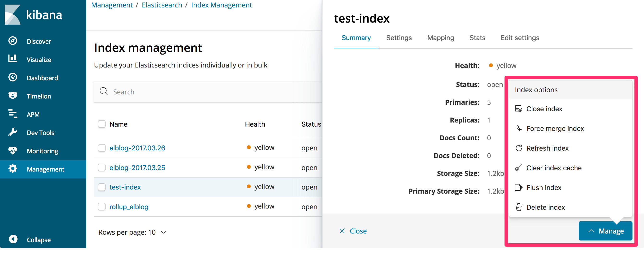Open Timelion bear face icon
The width and height of the screenshot is (644, 258).
[x=13, y=96]
